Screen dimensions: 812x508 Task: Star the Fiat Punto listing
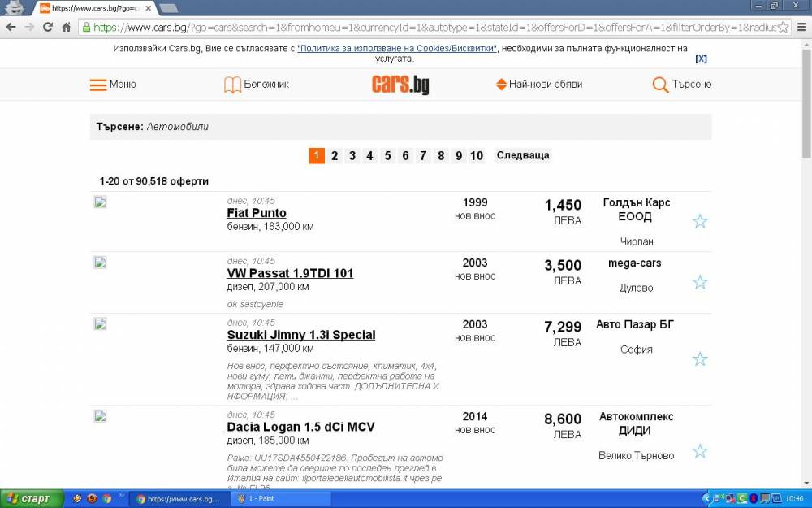pos(700,221)
